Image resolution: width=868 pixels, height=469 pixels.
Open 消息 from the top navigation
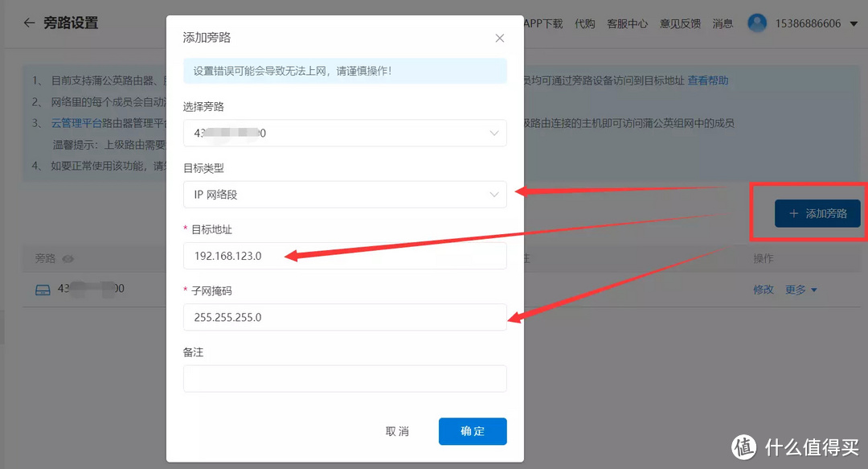[x=723, y=23]
